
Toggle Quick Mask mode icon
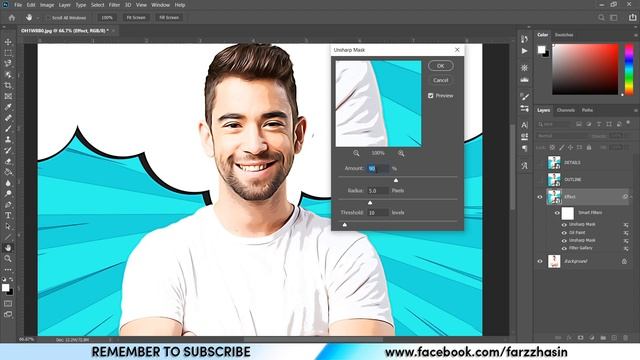[x=8, y=303]
